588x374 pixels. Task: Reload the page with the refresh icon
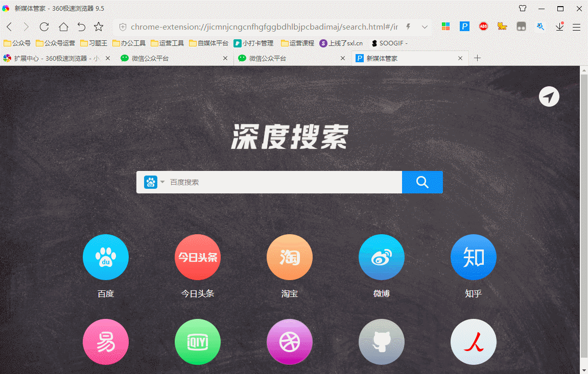coord(44,27)
